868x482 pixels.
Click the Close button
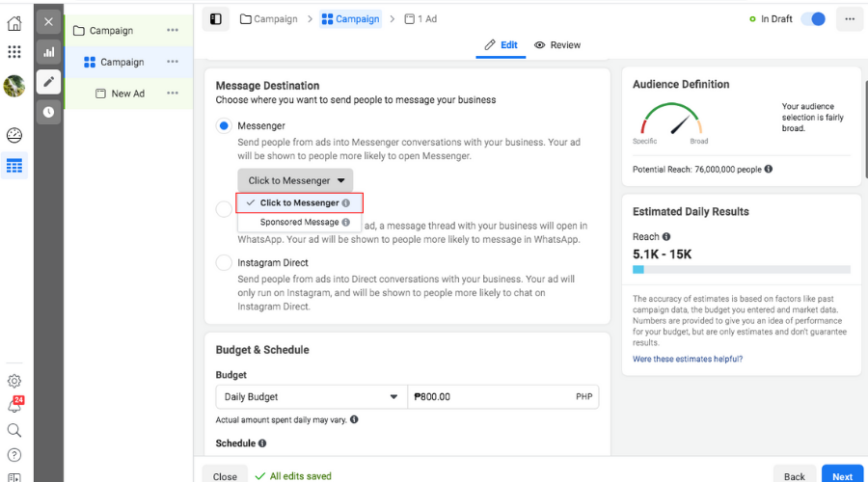click(x=225, y=475)
